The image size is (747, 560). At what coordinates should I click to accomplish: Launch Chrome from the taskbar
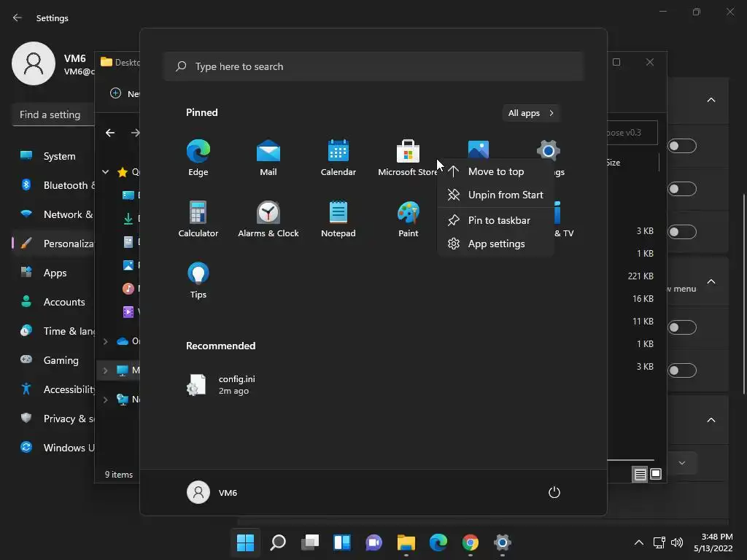471,542
